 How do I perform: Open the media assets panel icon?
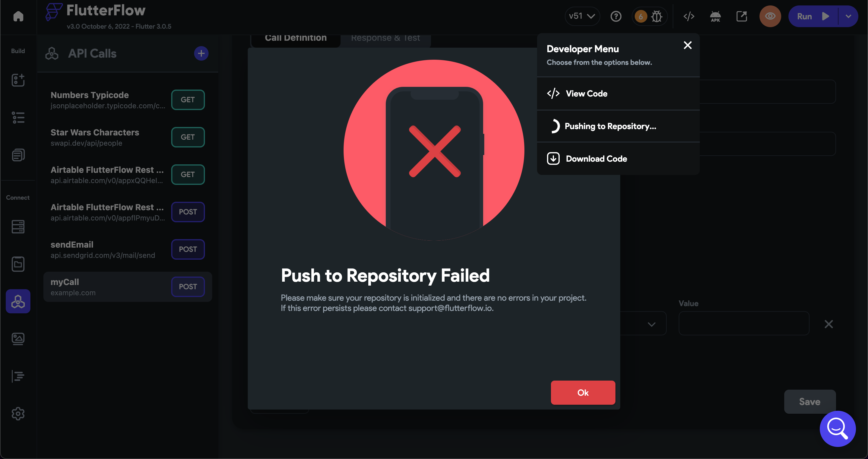(18, 339)
